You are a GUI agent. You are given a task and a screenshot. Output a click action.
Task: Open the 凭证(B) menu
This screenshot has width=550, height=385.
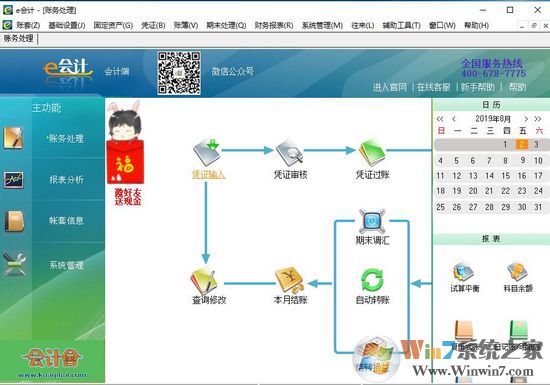[153, 25]
